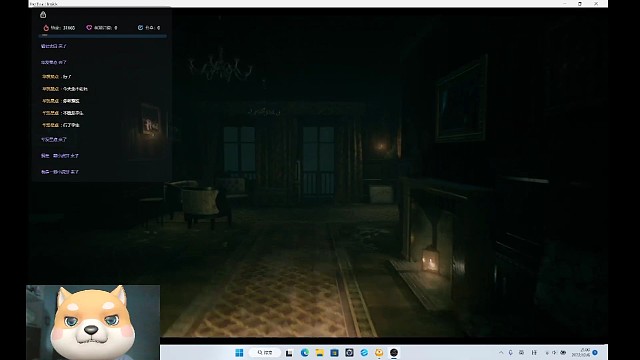Expand the system tray hidden icons chevron

click(501, 353)
